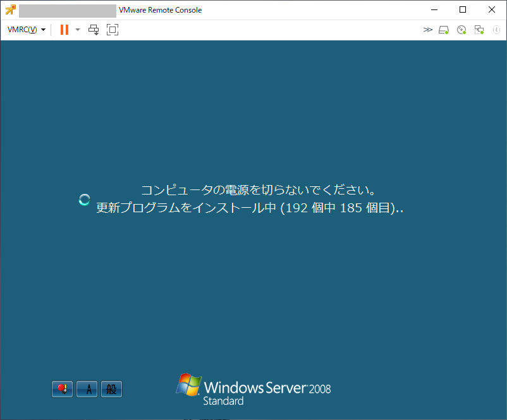This screenshot has height=420, width=507.
Task: Click the spinning progress indicator
Action: point(85,200)
